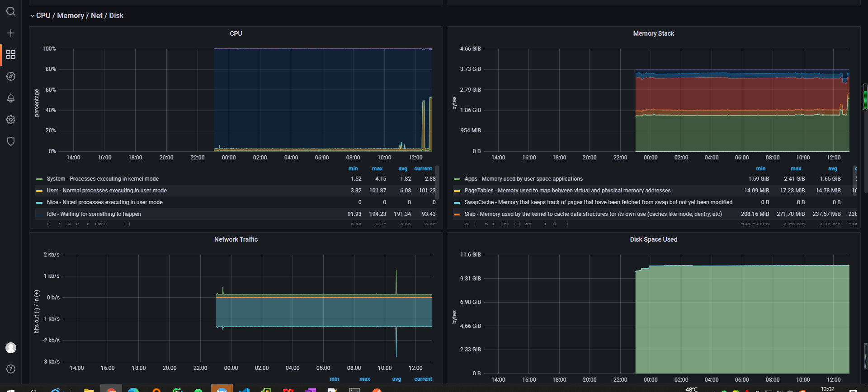Viewport: 868px width, 392px height.
Task: Click Slab max value 271.70 MiB
Action: coord(791,214)
